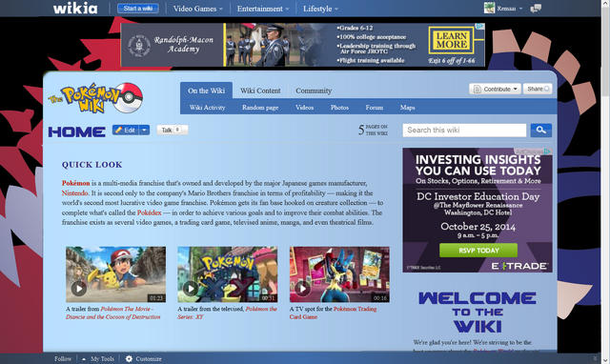Open the notifications chat bubble icon

536,9
